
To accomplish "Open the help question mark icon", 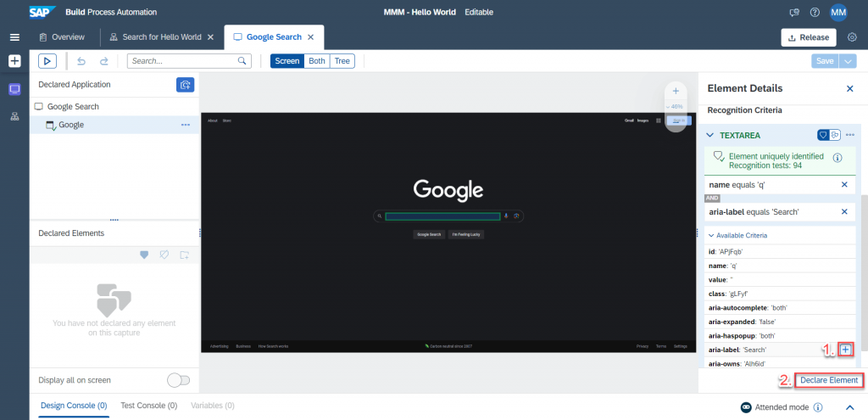I will click(x=815, y=12).
